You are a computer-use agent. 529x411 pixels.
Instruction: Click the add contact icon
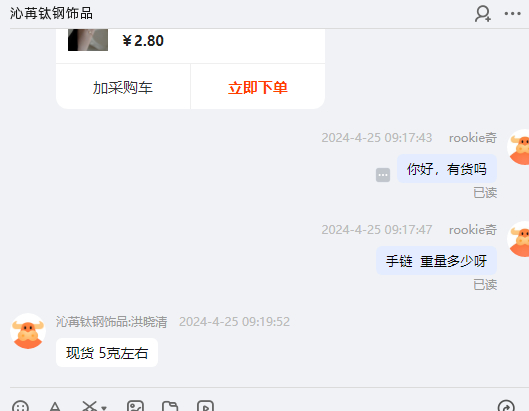(x=483, y=14)
